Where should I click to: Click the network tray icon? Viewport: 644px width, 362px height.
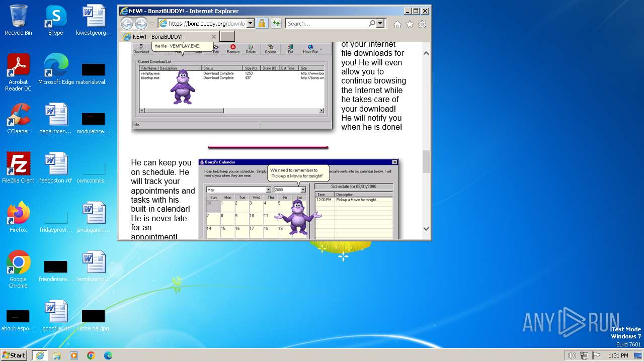(x=584, y=355)
